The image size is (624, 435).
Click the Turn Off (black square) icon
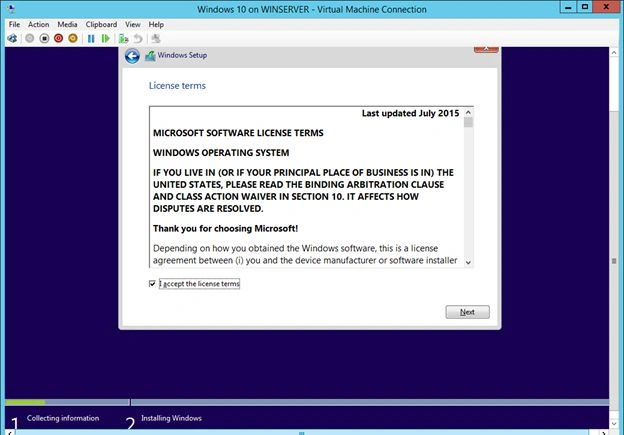point(44,39)
